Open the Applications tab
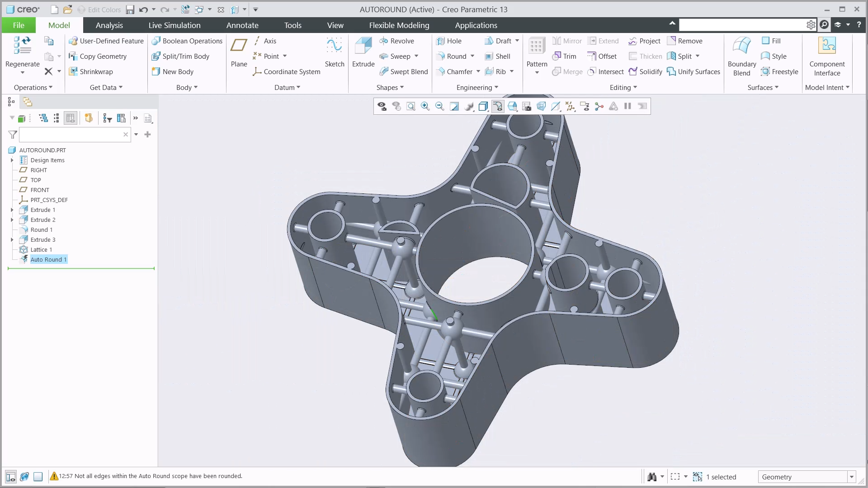Screen dimensions: 868x488 476,25
